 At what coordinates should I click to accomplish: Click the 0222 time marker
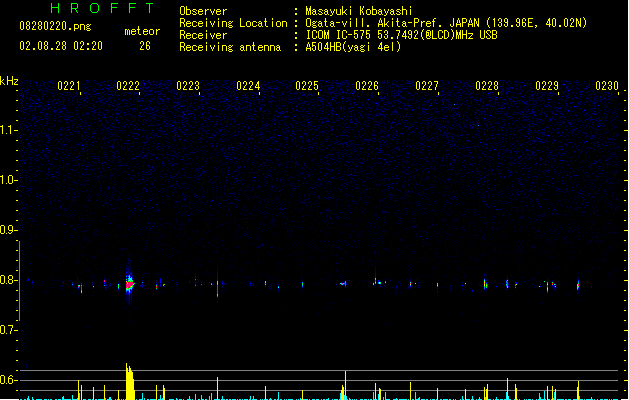[128, 86]
